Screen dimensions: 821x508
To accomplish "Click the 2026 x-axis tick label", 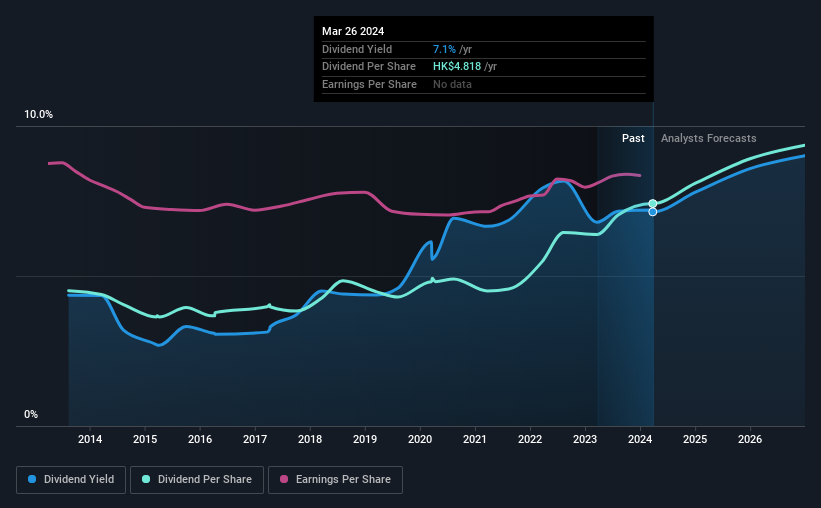I will (x=750, y=439).
